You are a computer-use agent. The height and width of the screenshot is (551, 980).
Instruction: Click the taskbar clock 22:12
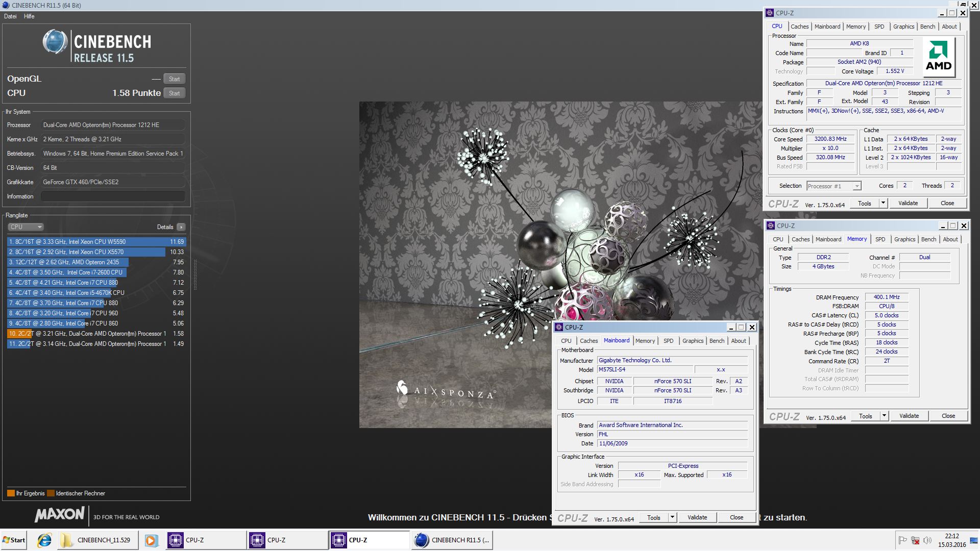coord(951,536)
